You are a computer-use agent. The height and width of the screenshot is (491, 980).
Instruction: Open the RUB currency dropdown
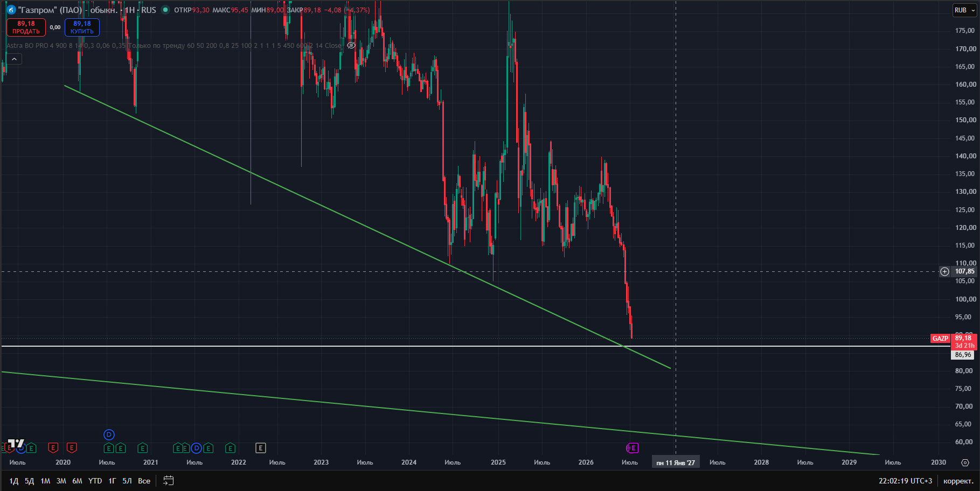[x=964, y=10]
